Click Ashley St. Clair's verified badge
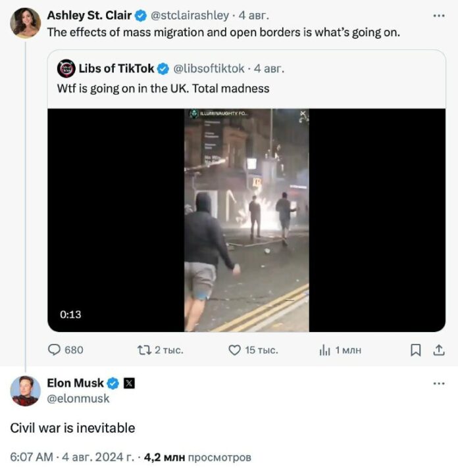Viewport: 458px width, 476px height. (141, 14)
